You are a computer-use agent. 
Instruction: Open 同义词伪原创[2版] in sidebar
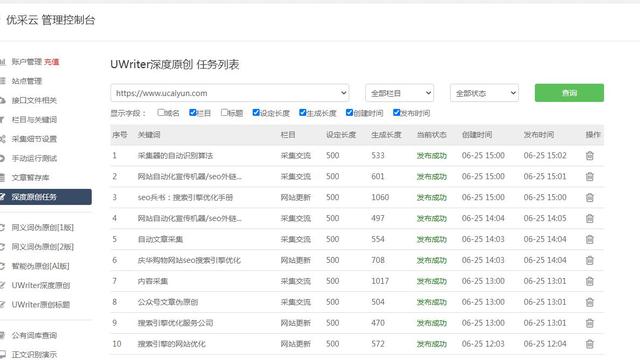click(42, 247)
